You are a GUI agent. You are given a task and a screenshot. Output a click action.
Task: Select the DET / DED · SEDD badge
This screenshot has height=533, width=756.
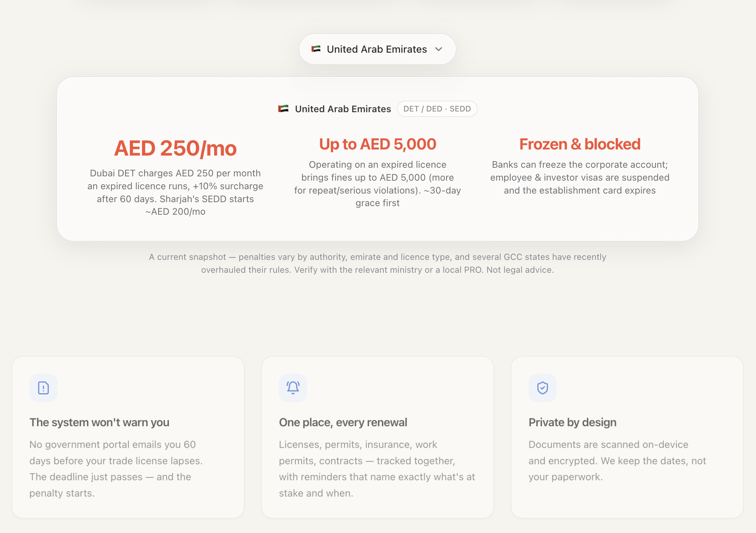click(x=437, y=109)
